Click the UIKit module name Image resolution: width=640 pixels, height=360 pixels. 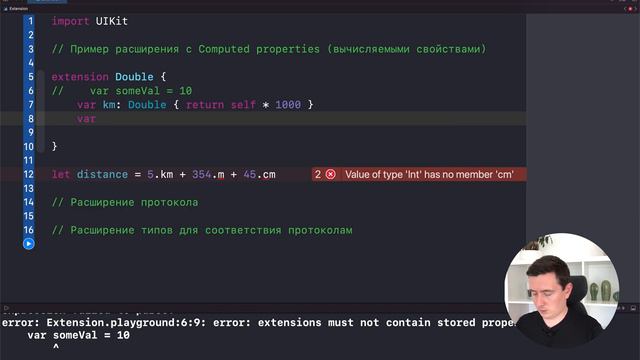click(x=111, y=21)
